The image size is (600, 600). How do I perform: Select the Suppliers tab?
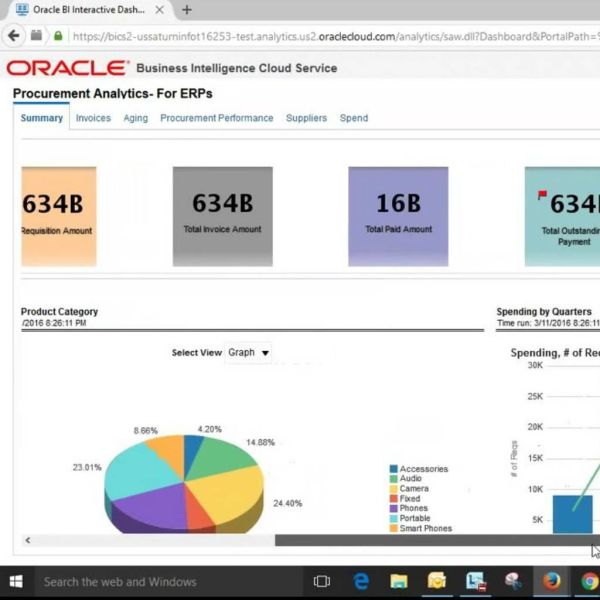tap(306, 118)
